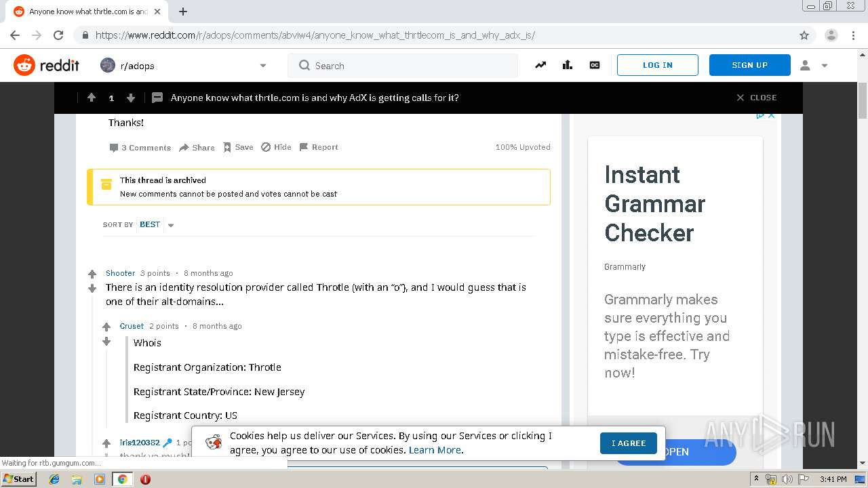Click the LOG IN button
868x488 pixels.
658,65
